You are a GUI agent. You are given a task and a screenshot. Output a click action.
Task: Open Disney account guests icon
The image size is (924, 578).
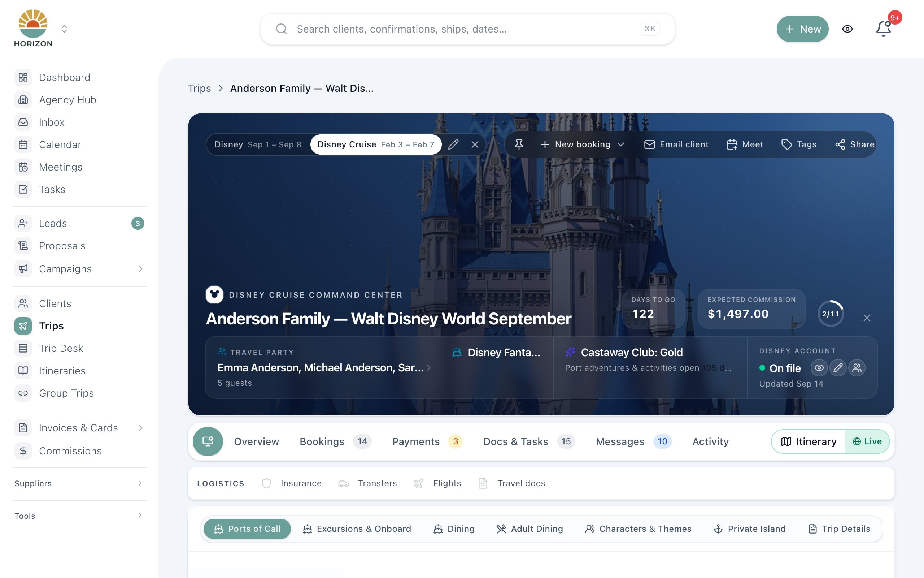[857, 368]
